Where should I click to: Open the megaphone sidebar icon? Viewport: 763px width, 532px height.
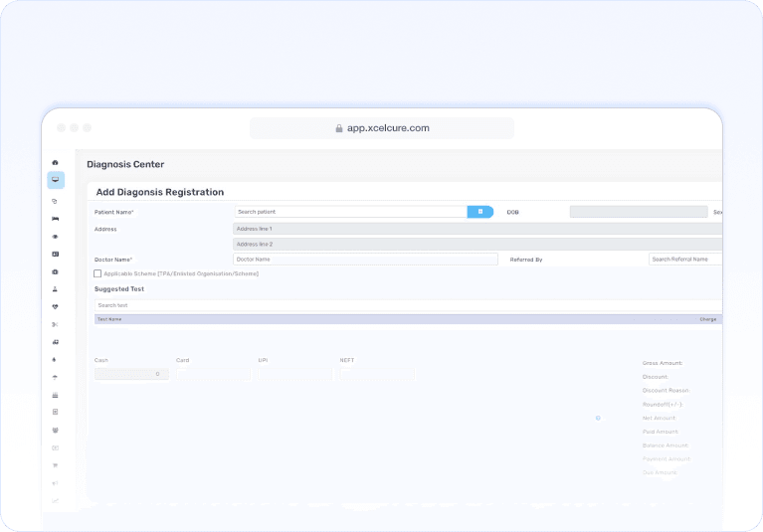[x=55, y=483]
